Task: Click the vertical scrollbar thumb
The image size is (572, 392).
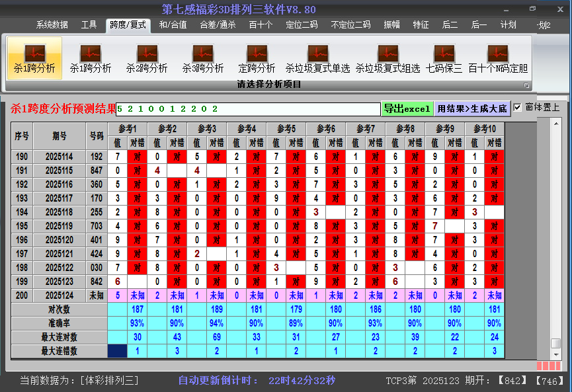Action: pos(556,344)
